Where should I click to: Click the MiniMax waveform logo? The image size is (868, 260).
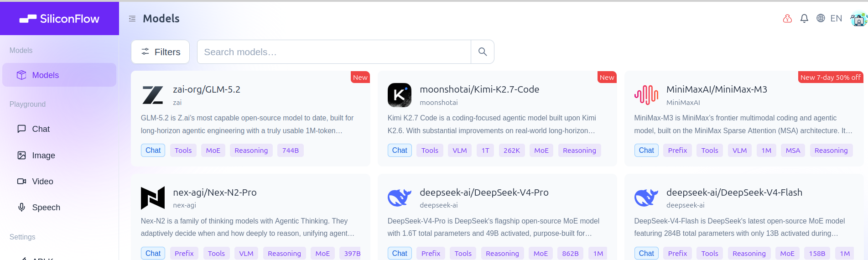(x=646, y=95)
